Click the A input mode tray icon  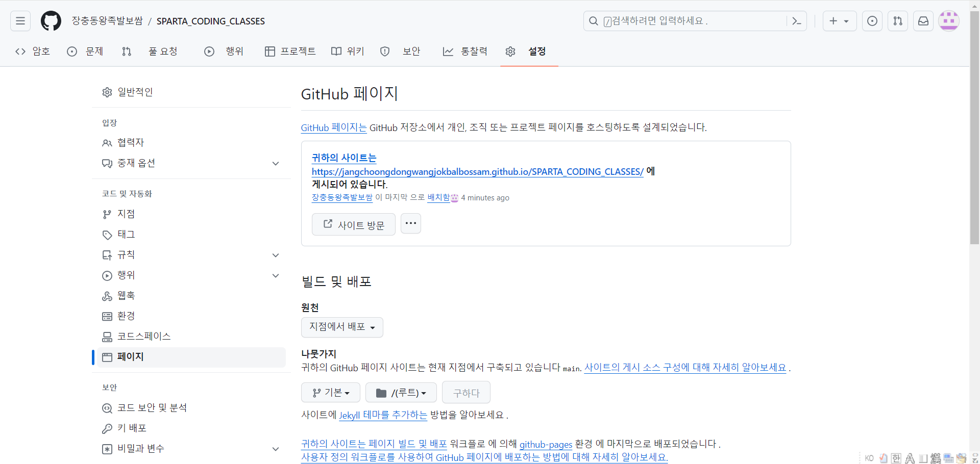coord(910,458)
